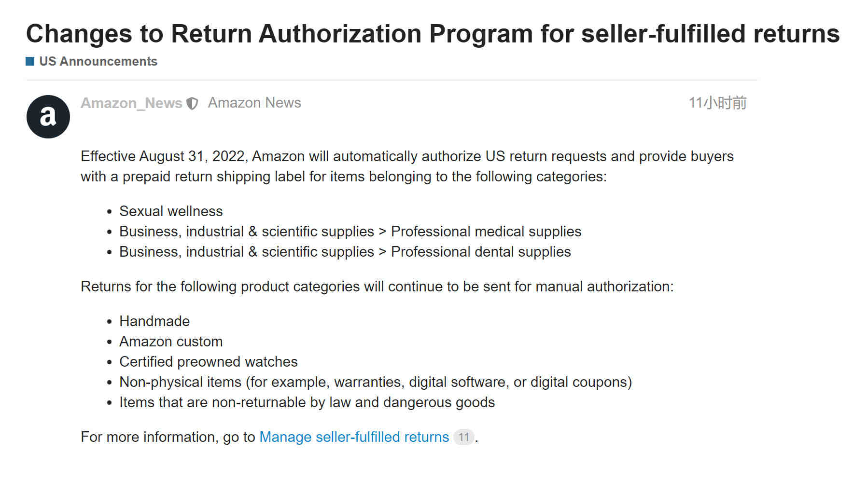Click the Amazon News user title text
Viewport: 868px width, 480px height.
tap(254, 103)
